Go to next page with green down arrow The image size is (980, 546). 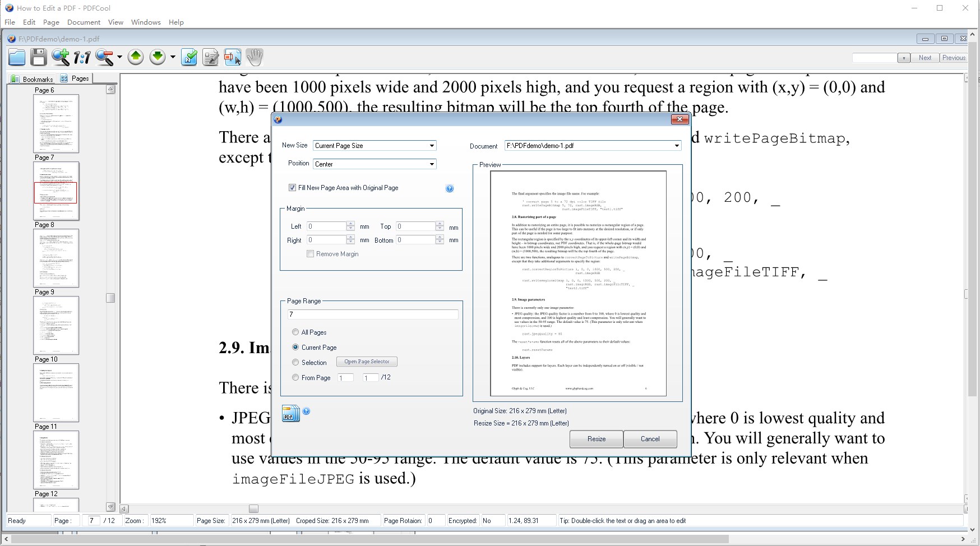tap(158, 57)
